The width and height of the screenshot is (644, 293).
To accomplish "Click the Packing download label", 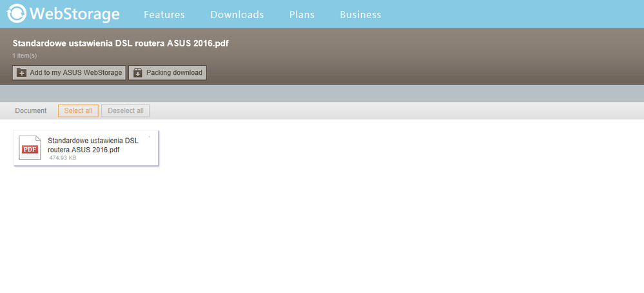I will [174, 73].
